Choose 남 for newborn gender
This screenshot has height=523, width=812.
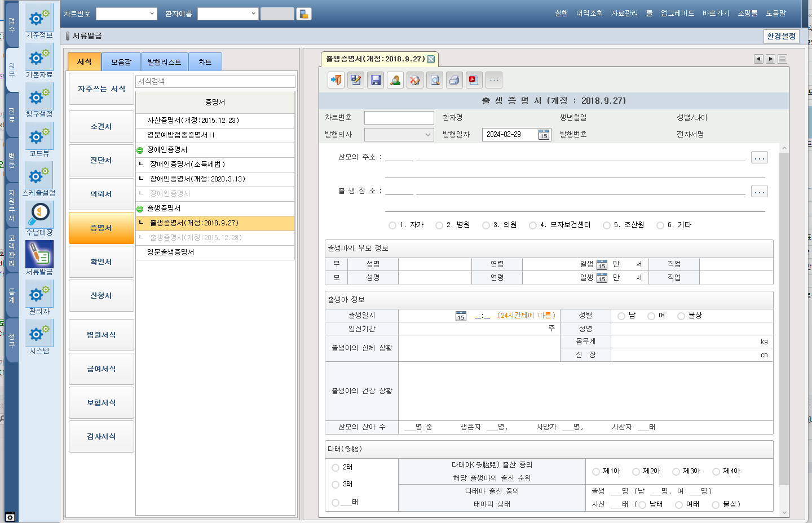click(x=621, y=316)
